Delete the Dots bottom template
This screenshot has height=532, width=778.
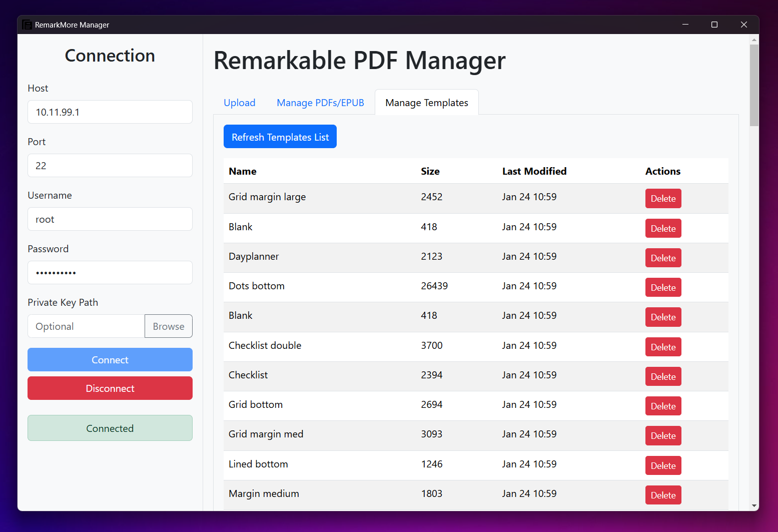click(663, 287)
